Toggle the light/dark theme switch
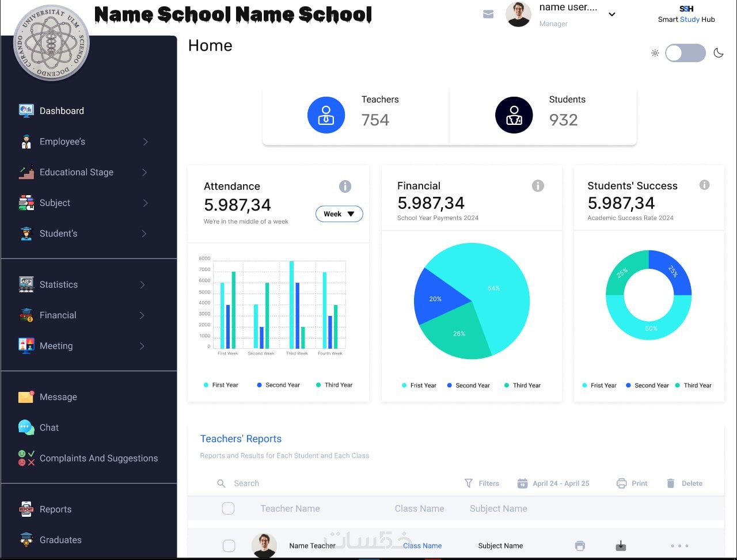 (x=685, y=53)
